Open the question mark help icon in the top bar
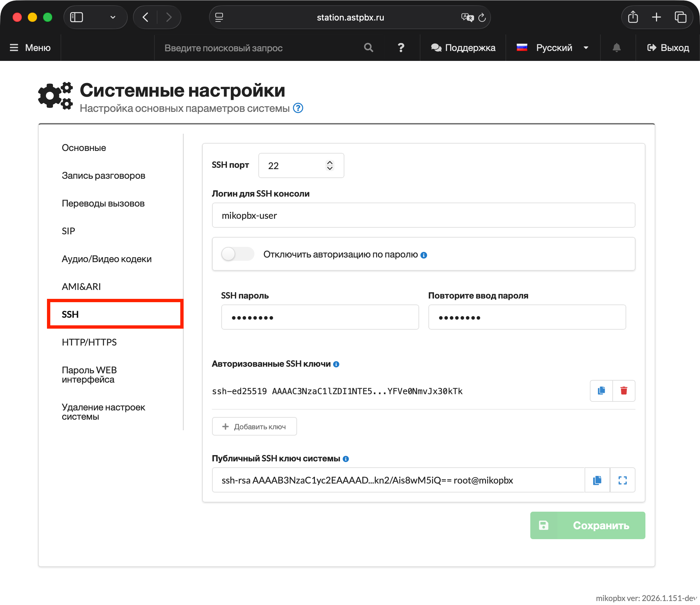This screenshot has width=700, height=605. (x=401, y=48)
